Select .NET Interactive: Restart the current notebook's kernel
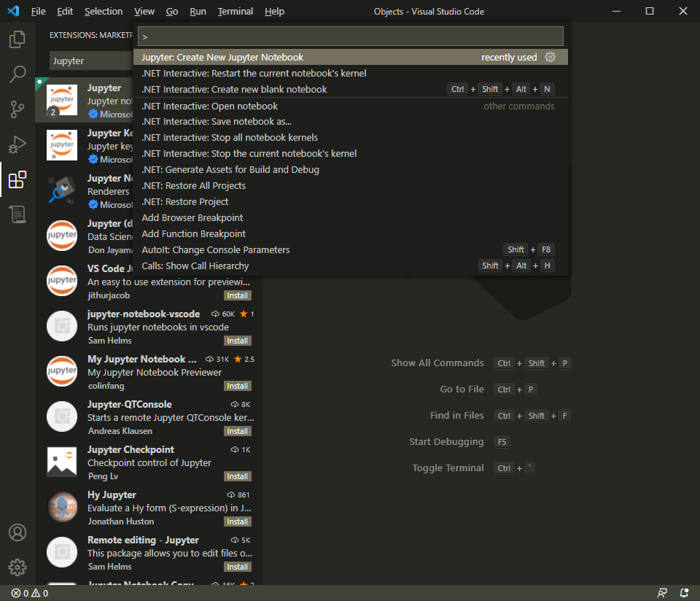 (x=351, y=73)
